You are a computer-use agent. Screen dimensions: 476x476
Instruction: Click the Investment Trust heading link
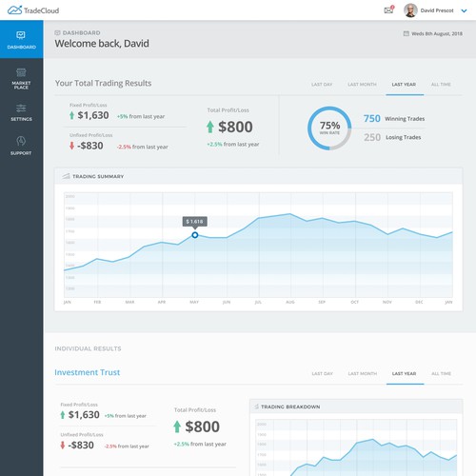click(x=88, y=372)
